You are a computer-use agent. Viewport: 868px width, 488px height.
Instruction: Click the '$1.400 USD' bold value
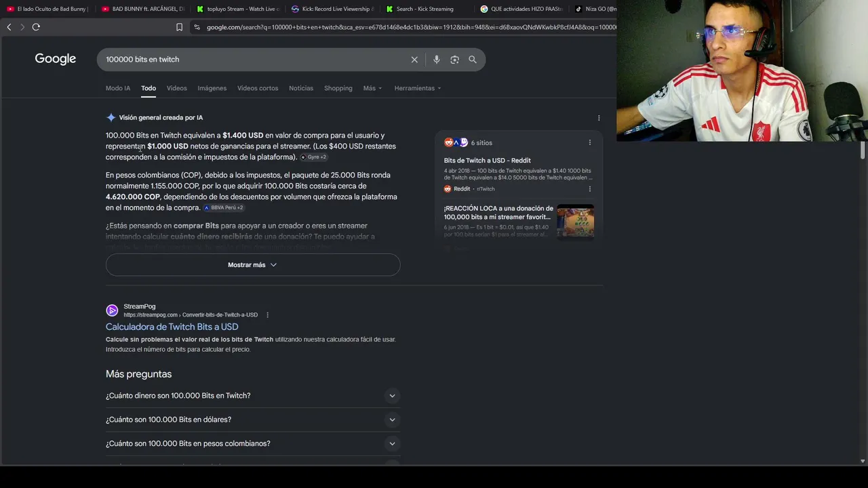tap(243, 136)
